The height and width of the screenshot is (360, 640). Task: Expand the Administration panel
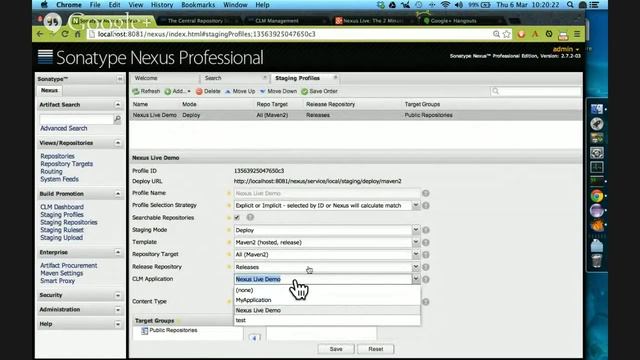coord(118,310)
